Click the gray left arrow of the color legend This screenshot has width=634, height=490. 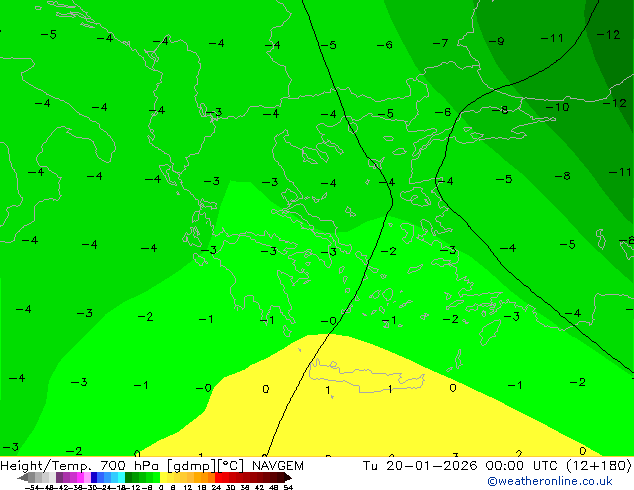pos(23,478)
